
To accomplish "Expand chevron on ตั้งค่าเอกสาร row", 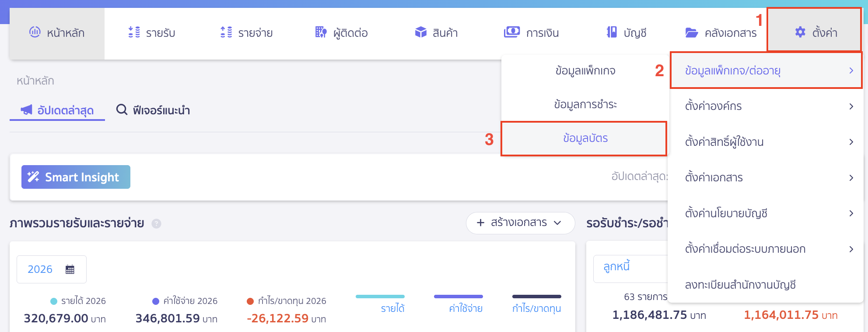I will pos(851,178).
